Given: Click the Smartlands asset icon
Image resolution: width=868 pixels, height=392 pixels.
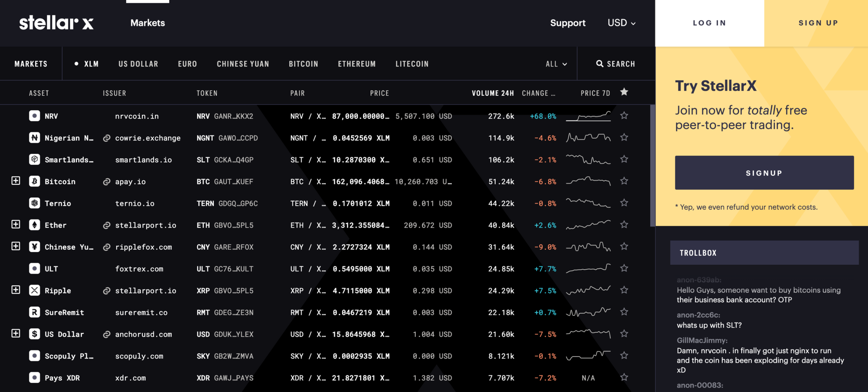Looking at the screenshot, I should tap(34, 159).
